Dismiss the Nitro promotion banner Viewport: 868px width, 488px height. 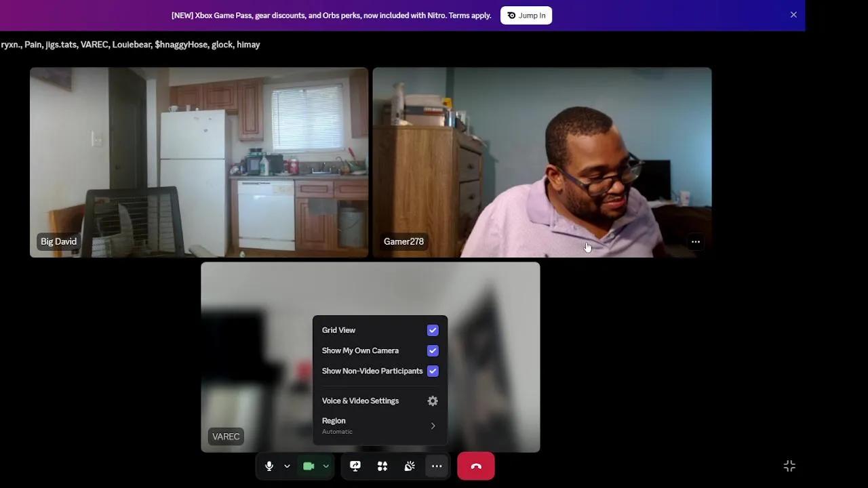coord(793,15)
